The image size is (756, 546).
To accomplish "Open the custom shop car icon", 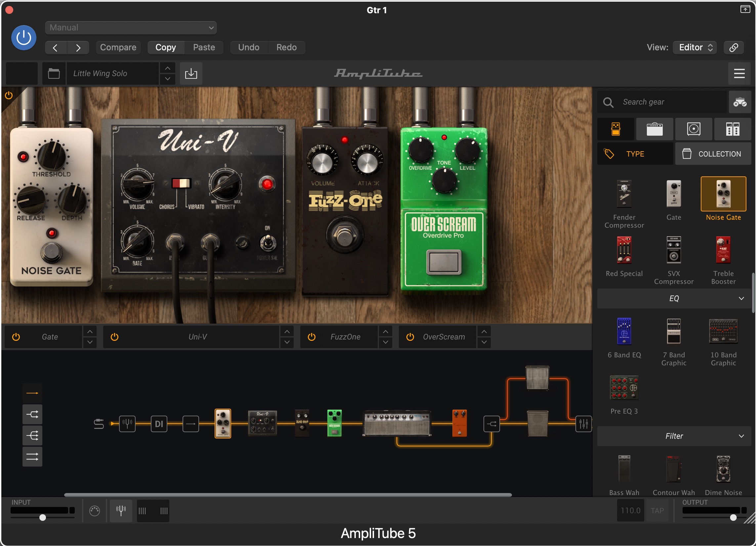I will 740,102.
